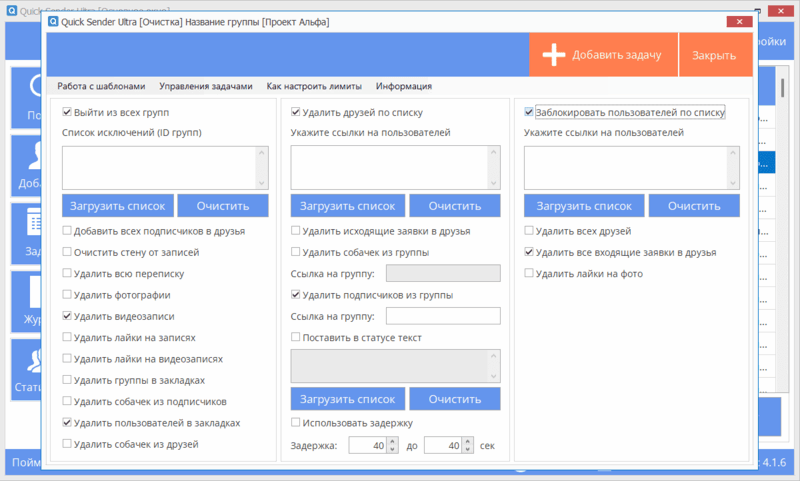Click Очистить under the blocked users list

[694, 206]
